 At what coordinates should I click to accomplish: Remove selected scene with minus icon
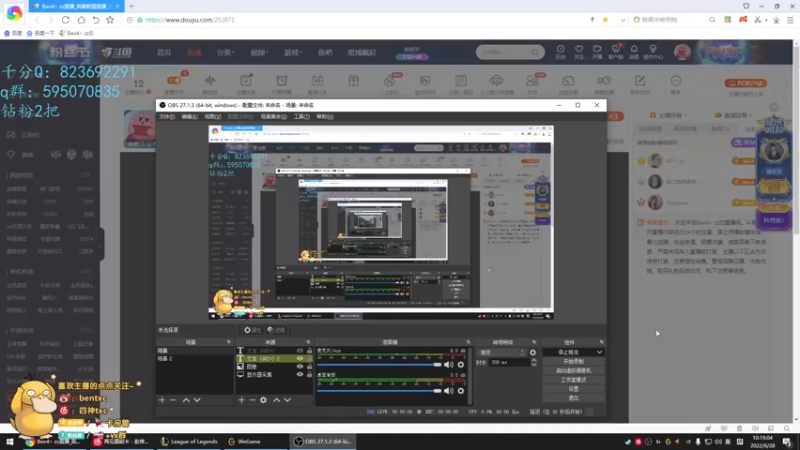point(173,400)
